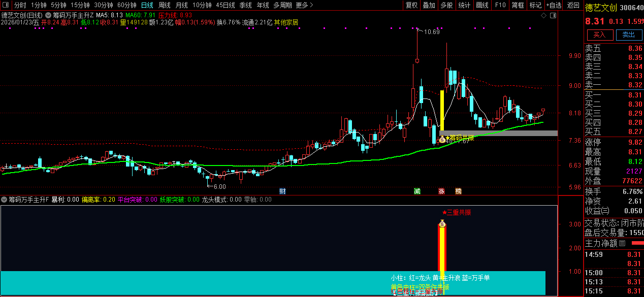Click the 卖一 price 8.32
This screenshot has height=297, width=644.
pyautogui.click(x=635, y=85)
